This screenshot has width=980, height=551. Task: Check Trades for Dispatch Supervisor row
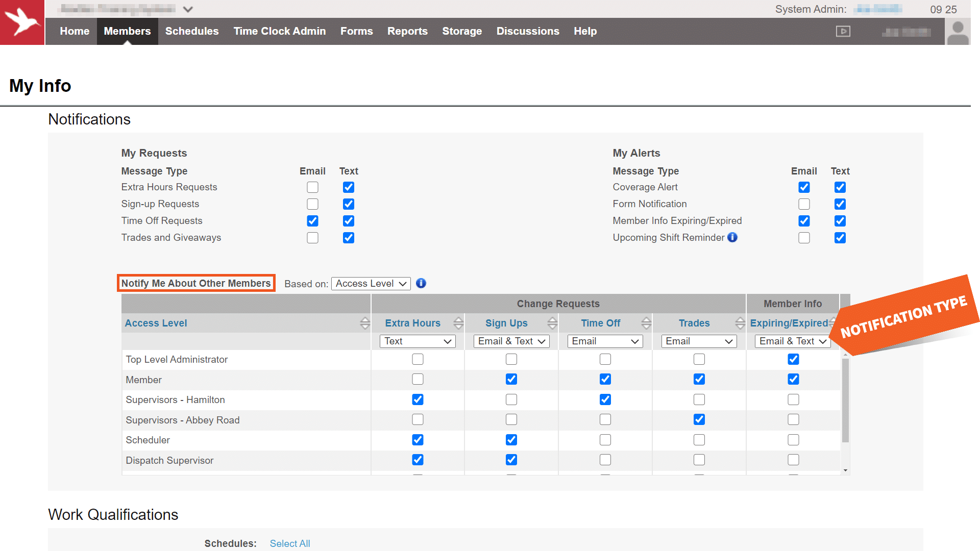pyautogui.click(x=699, y=460)
